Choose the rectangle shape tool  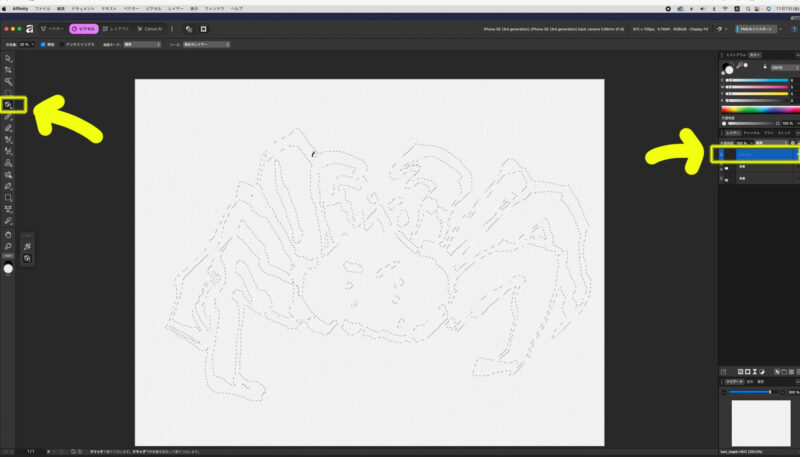pyautogui.click(x=8, y=197)
